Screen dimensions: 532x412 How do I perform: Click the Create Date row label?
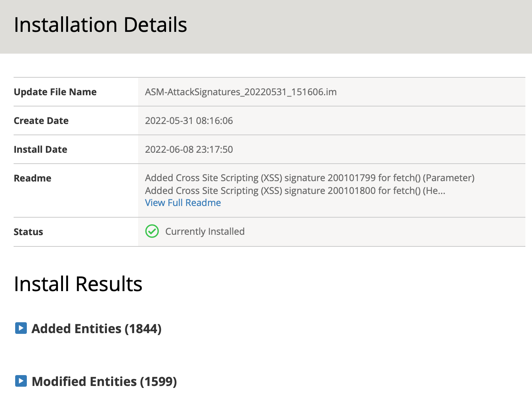click(41, 121)
